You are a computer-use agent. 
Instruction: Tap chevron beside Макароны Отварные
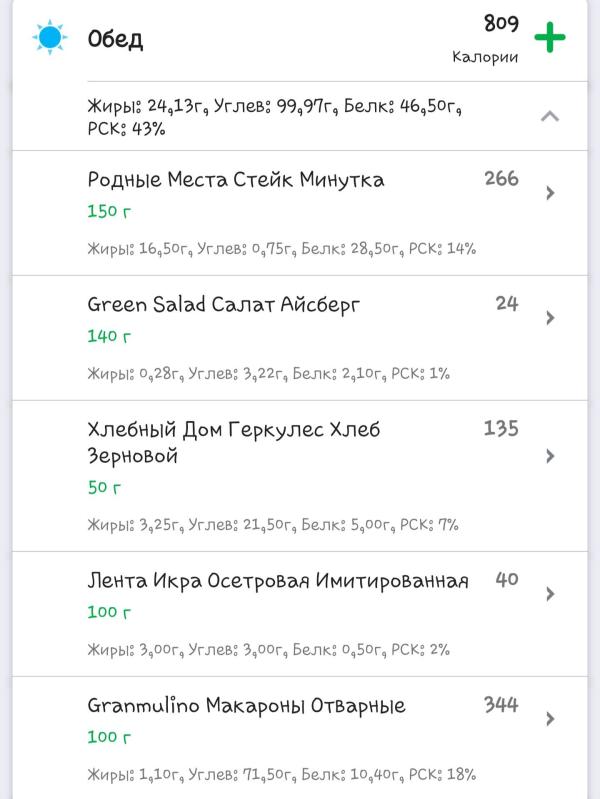click(x=550, y=719)
